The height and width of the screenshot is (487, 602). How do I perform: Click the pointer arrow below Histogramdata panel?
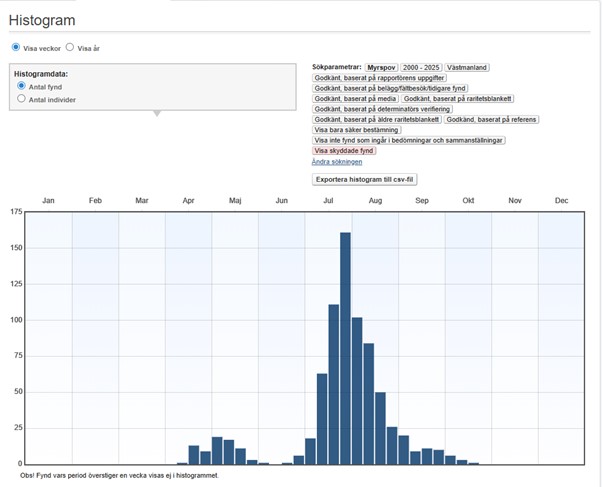click(x=156, y=113)
